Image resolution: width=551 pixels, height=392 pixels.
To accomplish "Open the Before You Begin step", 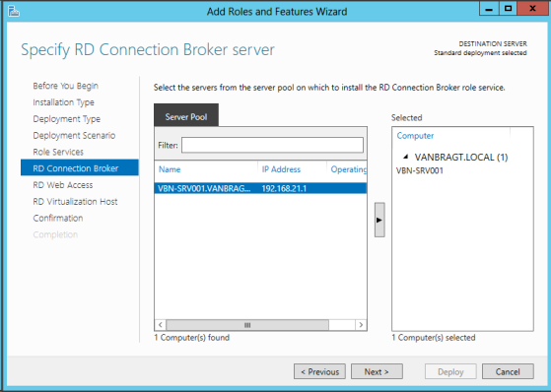I will coord(66,86).
